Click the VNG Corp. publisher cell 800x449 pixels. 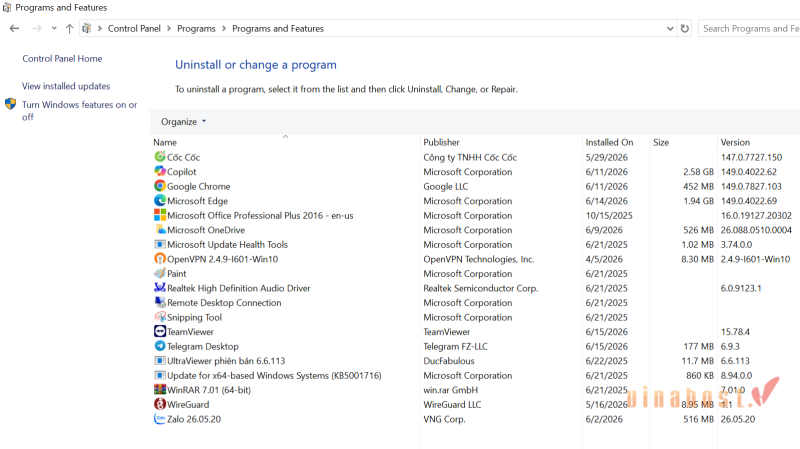tap(444, 419)
